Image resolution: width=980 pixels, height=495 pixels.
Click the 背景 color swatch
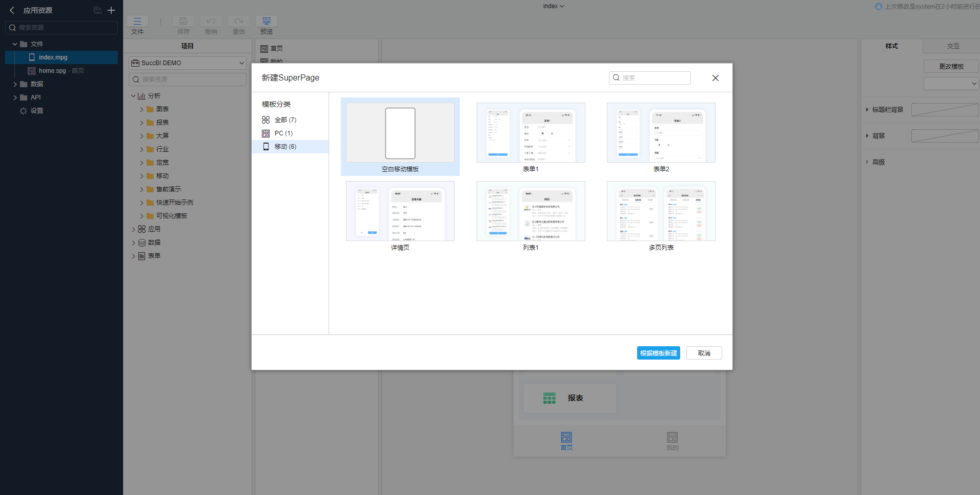pos(945,136)
